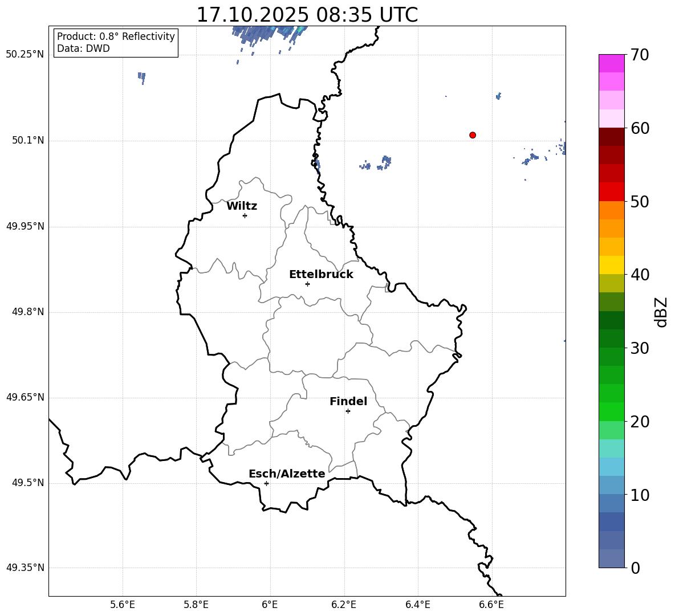Click the Data: DWD text
Image resolution: width=675 pixels, height=616 pixels.
[x=83, y=48]
